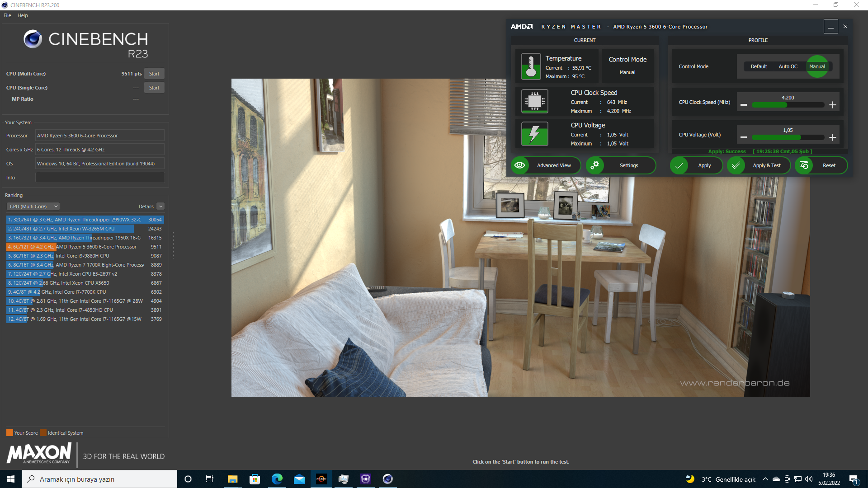Viewport: 868px width, 488px height.
Task: Click the CPU Clock Speed chip icon
Action: (533, 101)
